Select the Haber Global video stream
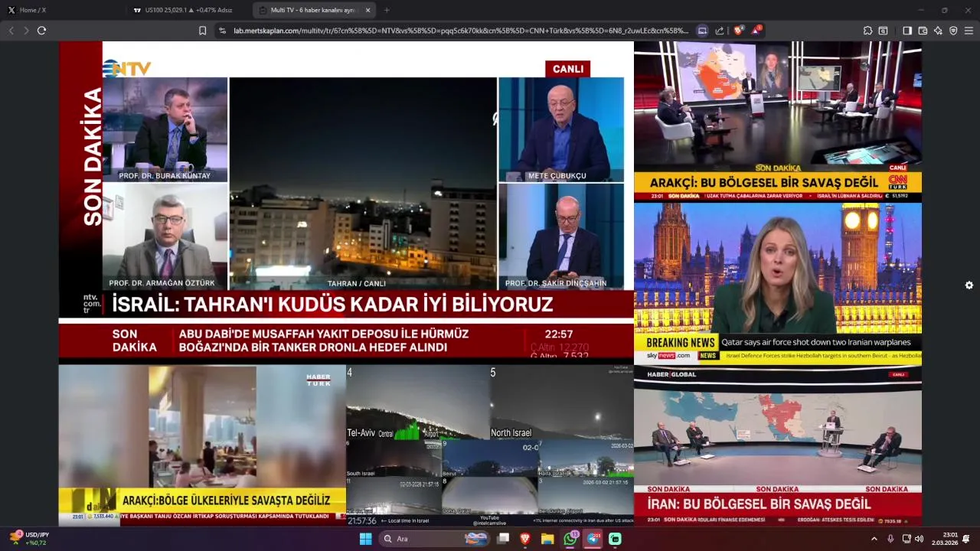Screen dimensions: 980x551 click(x=778, y=445)
